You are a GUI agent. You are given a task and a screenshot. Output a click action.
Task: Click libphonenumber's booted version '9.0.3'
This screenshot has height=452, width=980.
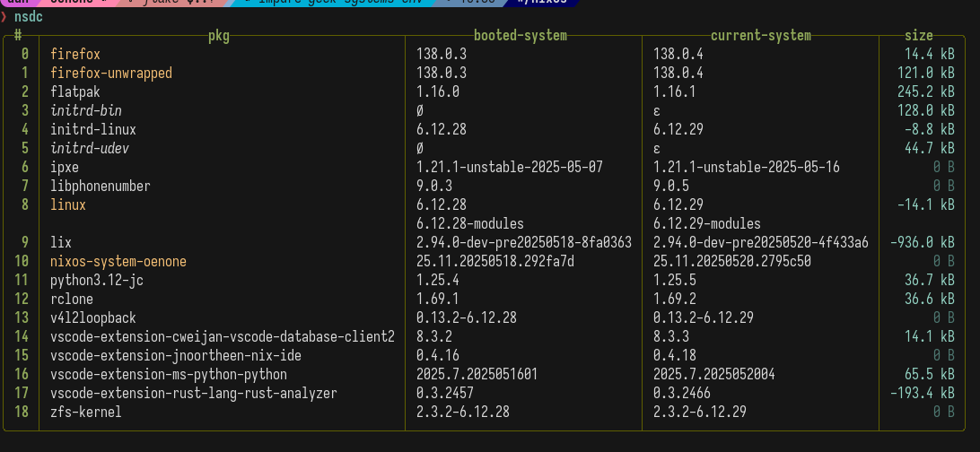pyautogui.click(x=433, y=186)
